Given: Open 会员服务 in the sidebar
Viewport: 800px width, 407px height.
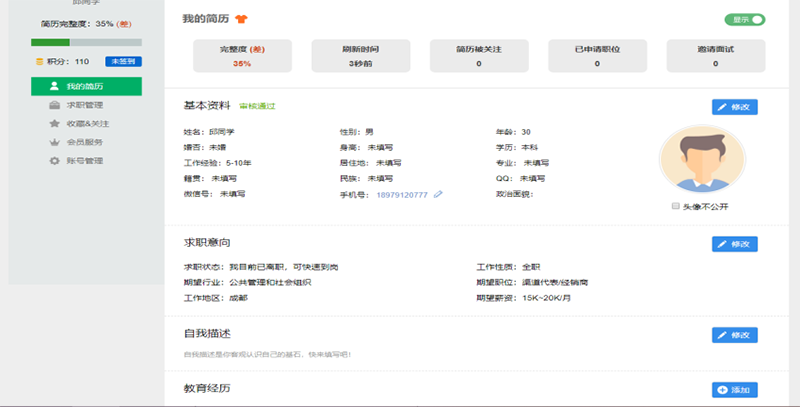Looking at the screenshot, I should [86, 142].
